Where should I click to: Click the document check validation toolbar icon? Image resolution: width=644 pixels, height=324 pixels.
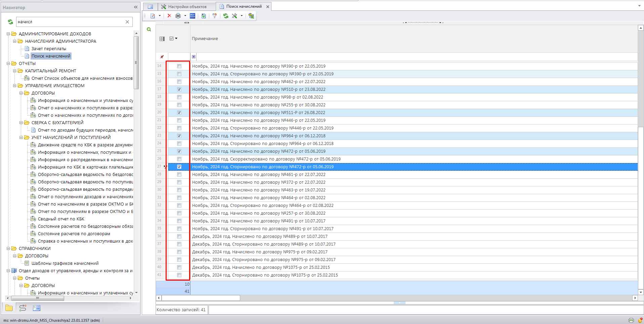(x=204, y=16)
